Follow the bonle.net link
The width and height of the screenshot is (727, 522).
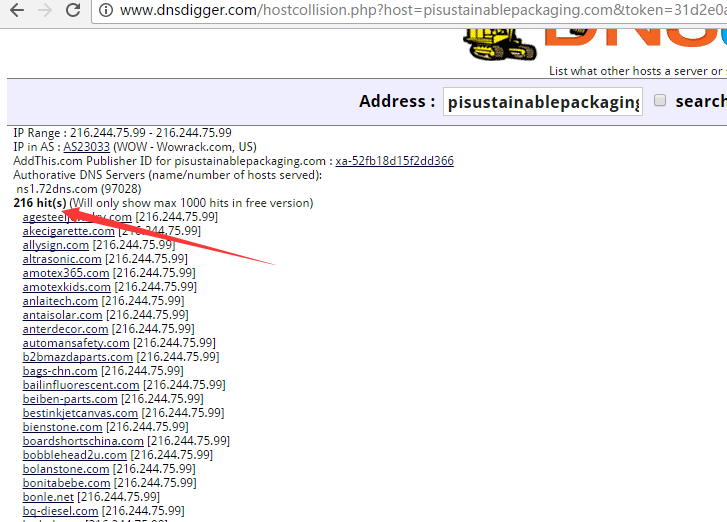coord(48,497)
